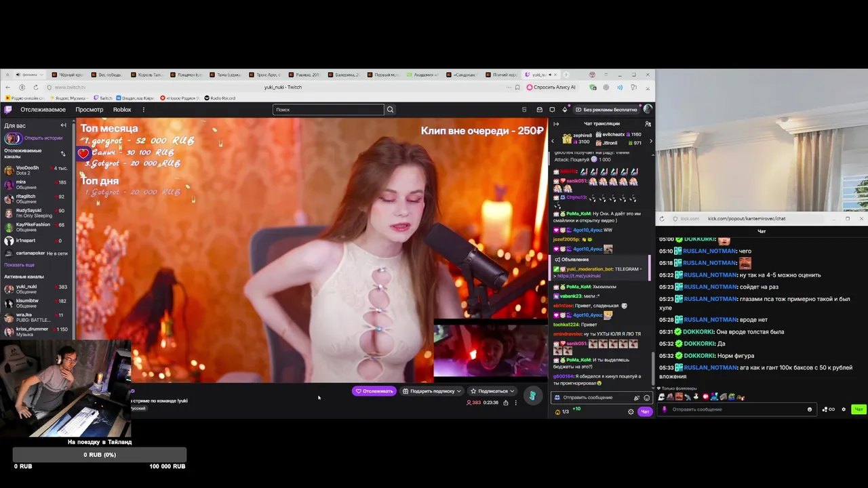Collapse the Чат трансляции chat panel

[556, 124]
